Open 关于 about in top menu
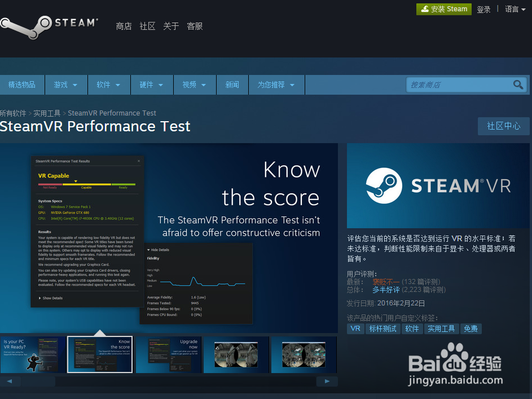The height and width of the screenshot is (399, 532). click(171, 26)
